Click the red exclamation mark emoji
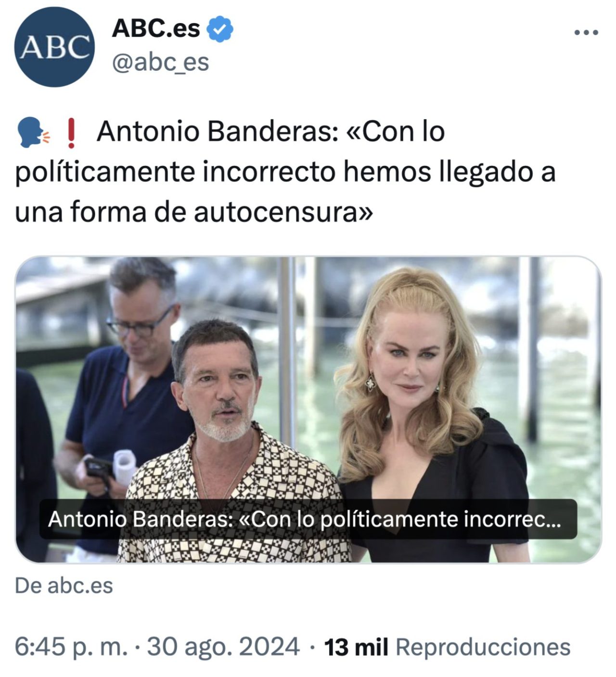Image resolution: width=616 pixels, height=677 pixels. point(71,133)
